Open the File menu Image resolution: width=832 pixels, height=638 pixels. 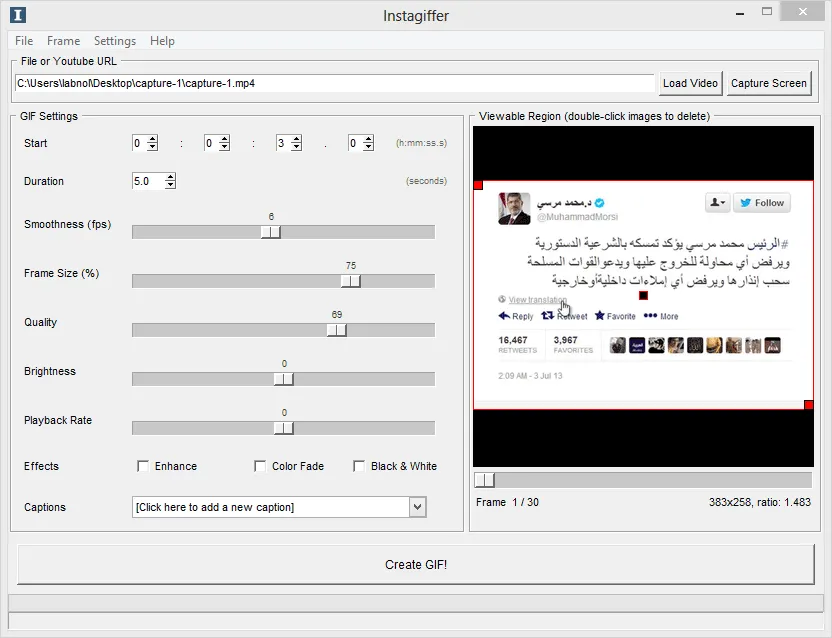click(x=23, y=41)
